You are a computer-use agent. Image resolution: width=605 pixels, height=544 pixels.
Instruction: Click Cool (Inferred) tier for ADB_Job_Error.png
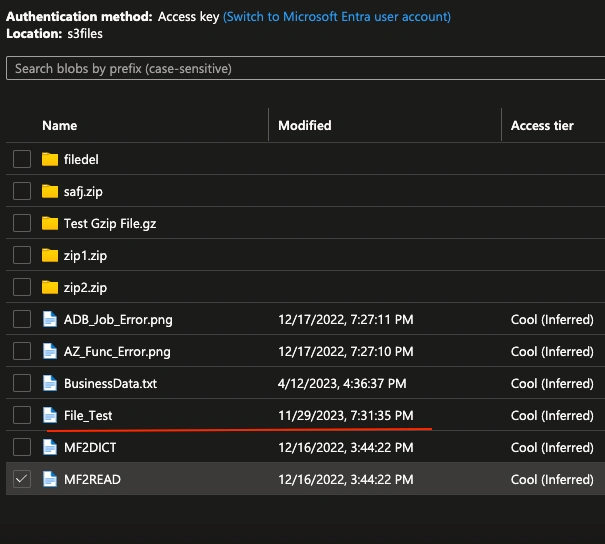click(552, 319)
